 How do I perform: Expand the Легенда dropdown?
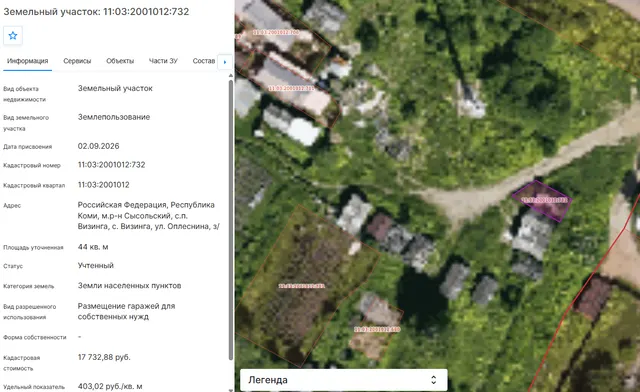coord(344,380)
